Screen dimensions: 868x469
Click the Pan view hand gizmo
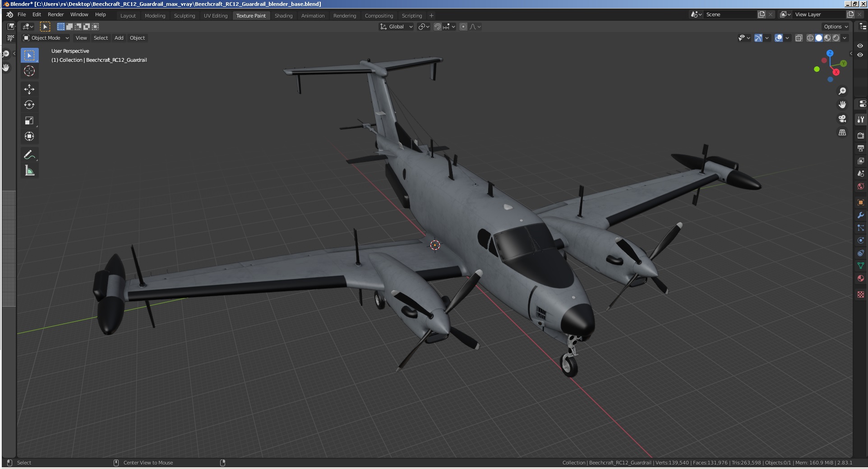point(842,105)
